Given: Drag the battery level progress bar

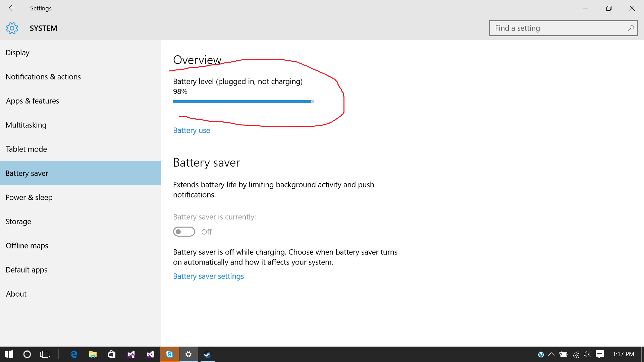Looking at the screenshot, I should tap(243, 102).
